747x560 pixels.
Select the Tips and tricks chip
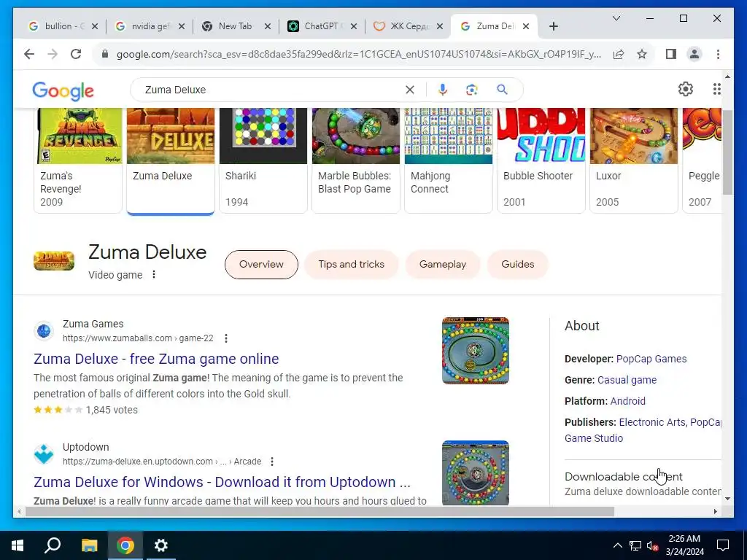(x=351, y=264)
